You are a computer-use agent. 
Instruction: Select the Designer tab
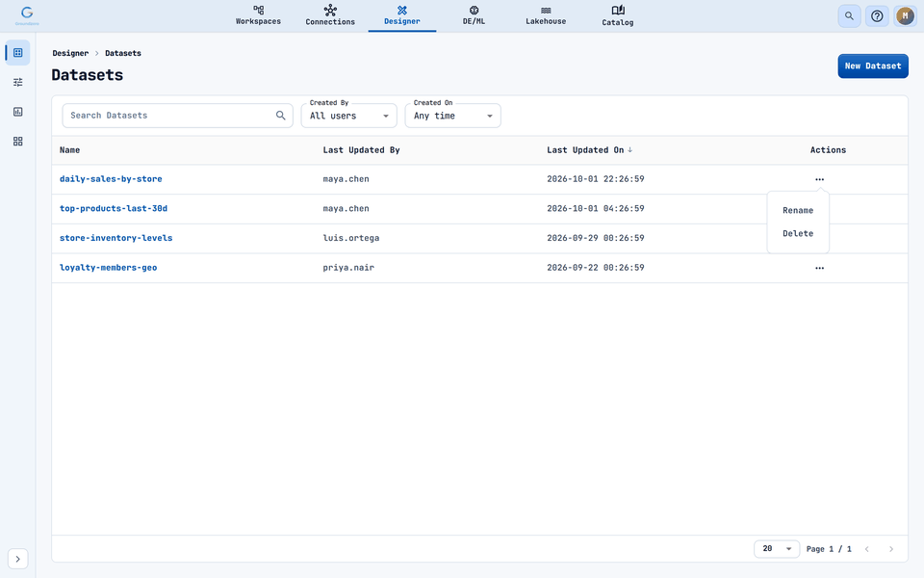[402, 15]
